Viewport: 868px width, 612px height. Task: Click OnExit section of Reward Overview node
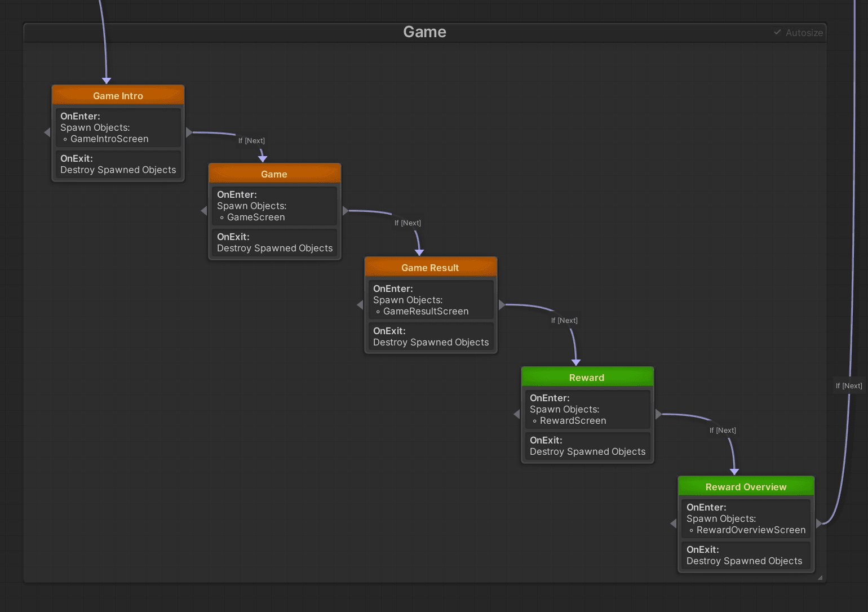746,555
